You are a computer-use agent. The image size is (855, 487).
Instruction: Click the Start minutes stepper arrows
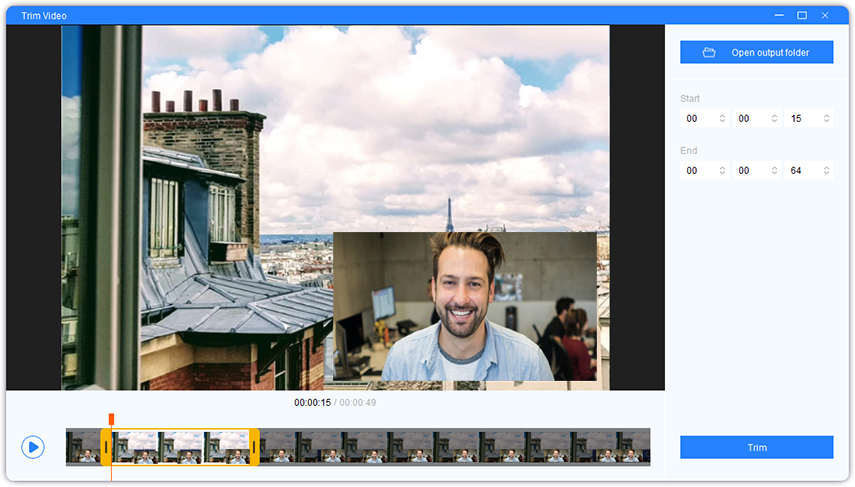click(x=774, y=118)
